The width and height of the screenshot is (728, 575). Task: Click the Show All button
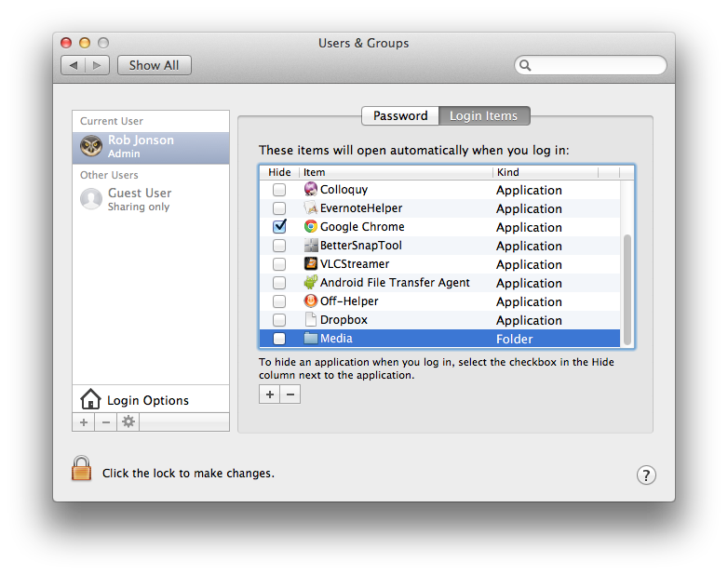[x=155, y=65]
